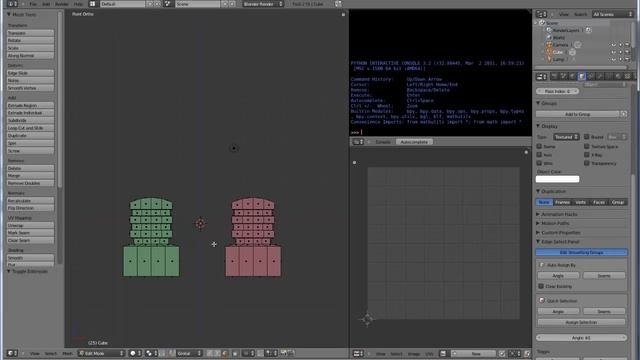This screenshot has height=360, width=640.
Task: Click the screen layout browse icon
Action: [x=93, y=4]
